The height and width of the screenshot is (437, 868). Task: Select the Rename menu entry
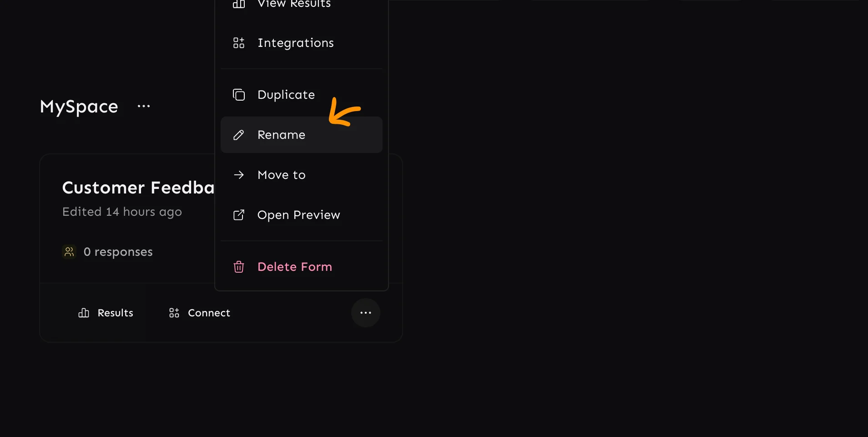click(x=281, y=135)
